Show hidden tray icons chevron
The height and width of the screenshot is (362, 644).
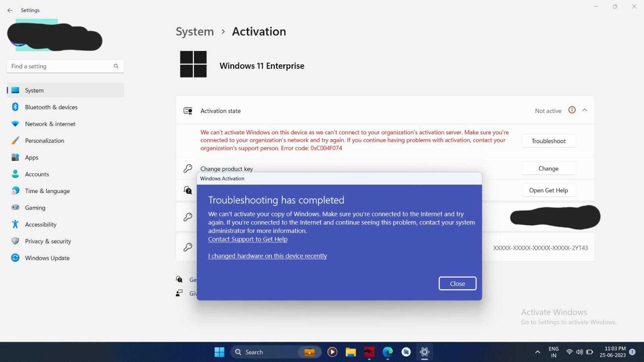coord(537,352)
